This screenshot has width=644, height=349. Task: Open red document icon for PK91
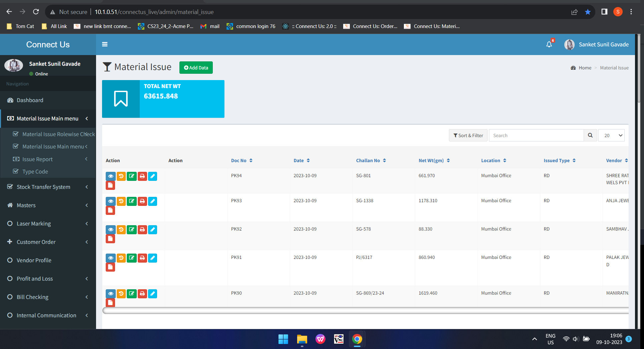[110, 267]
